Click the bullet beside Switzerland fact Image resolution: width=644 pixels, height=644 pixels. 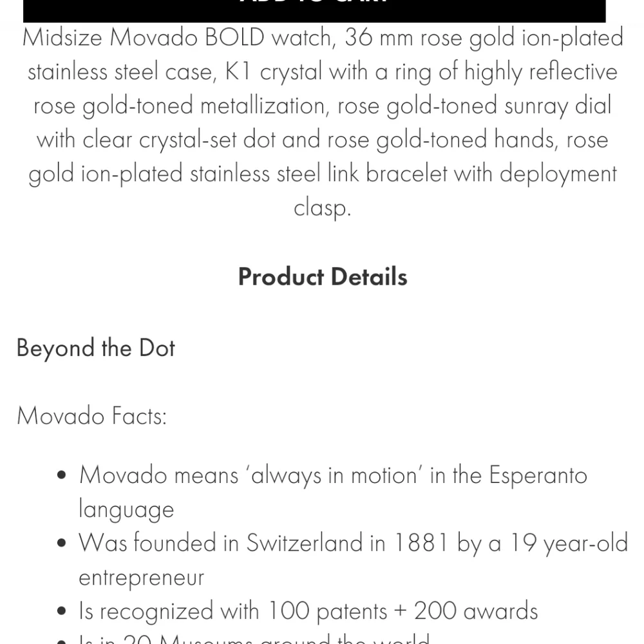coord(61,542)
